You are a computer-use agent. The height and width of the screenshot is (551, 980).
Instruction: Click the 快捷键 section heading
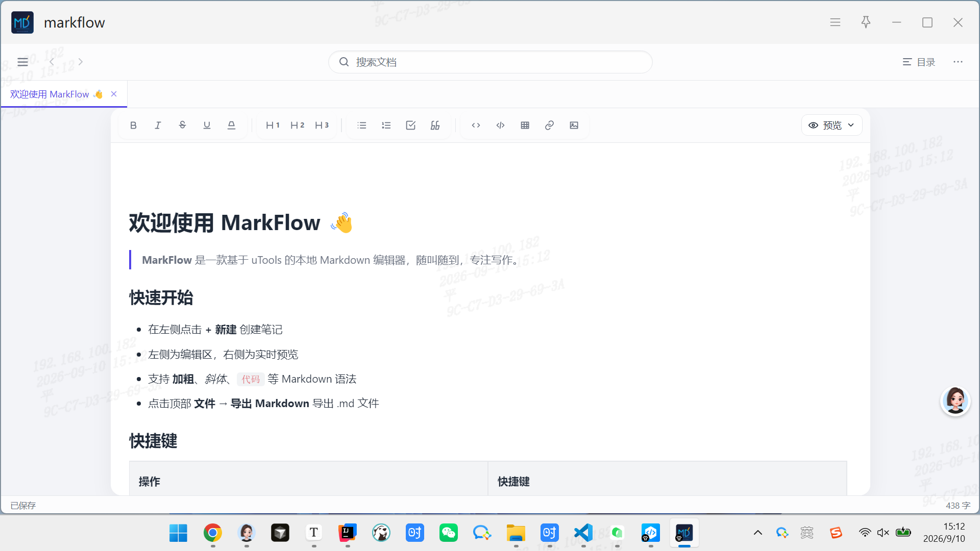(x=153, y=441)
